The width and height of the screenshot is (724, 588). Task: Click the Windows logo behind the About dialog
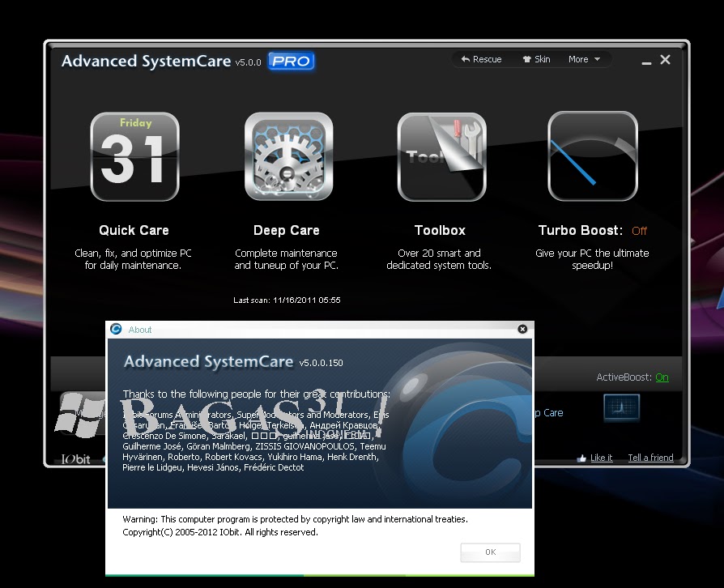(79, 414)
